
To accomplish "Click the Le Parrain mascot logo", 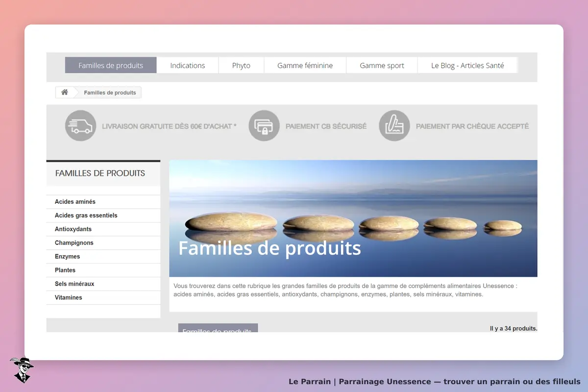I will [x=22, y=369].
